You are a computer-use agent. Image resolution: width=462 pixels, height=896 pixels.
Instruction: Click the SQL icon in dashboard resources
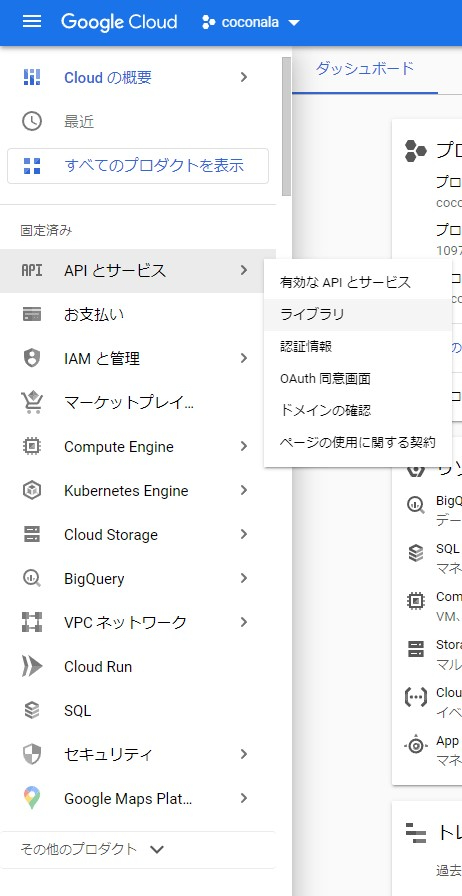[416, 553]
